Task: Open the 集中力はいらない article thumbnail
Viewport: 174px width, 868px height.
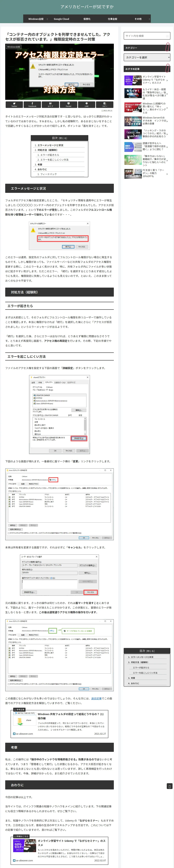Action: [x=133, y=160]
